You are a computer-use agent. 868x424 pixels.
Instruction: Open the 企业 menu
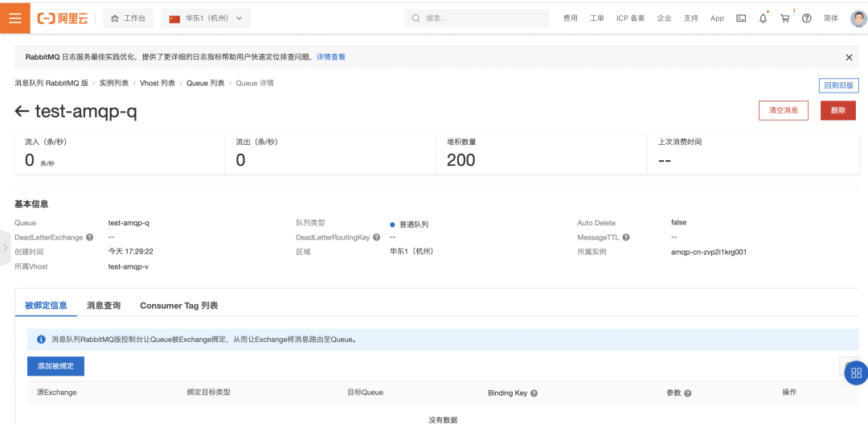click(665, 19)
